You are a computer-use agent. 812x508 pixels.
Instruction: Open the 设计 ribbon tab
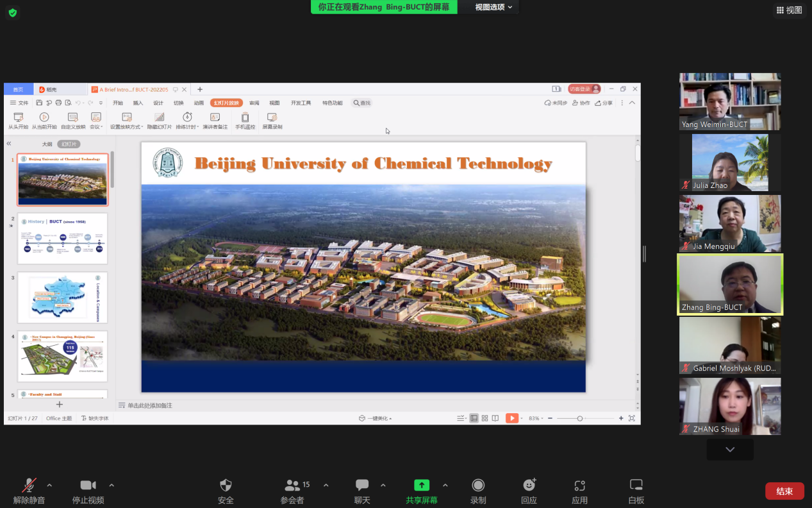click(158, 103)
